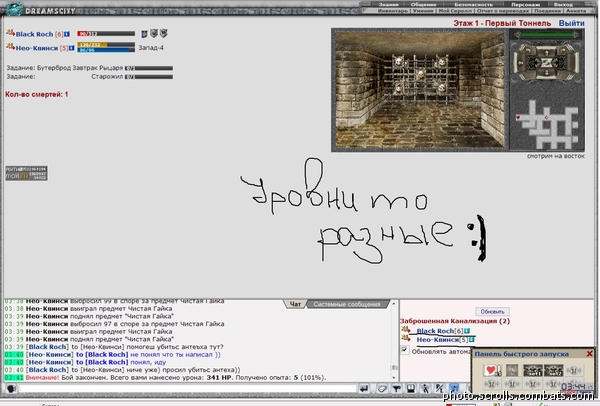Click private-message arrow icon beside Нео-Квинси in party
Image resolution: width=600 pixels, height=406 pixels.
pos(10,47)
